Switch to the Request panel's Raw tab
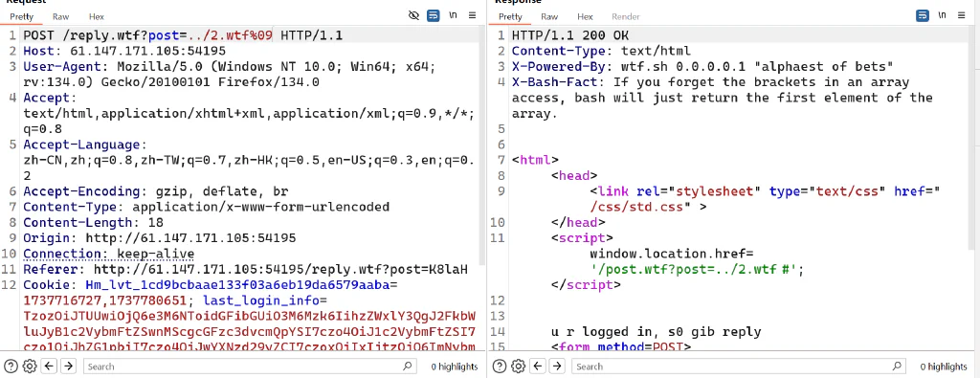Viewport: 980px width, 378px height. (x=60, y=17)
